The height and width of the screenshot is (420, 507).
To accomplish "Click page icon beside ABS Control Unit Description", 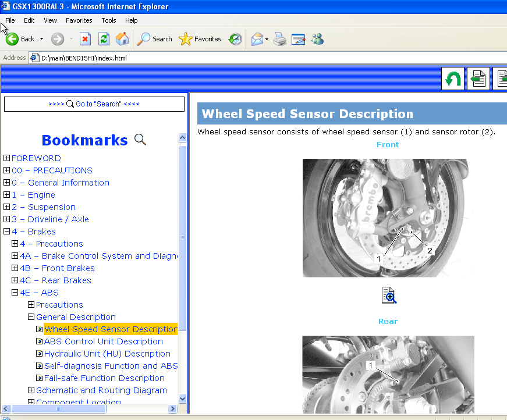I will (x=39, y=341).
